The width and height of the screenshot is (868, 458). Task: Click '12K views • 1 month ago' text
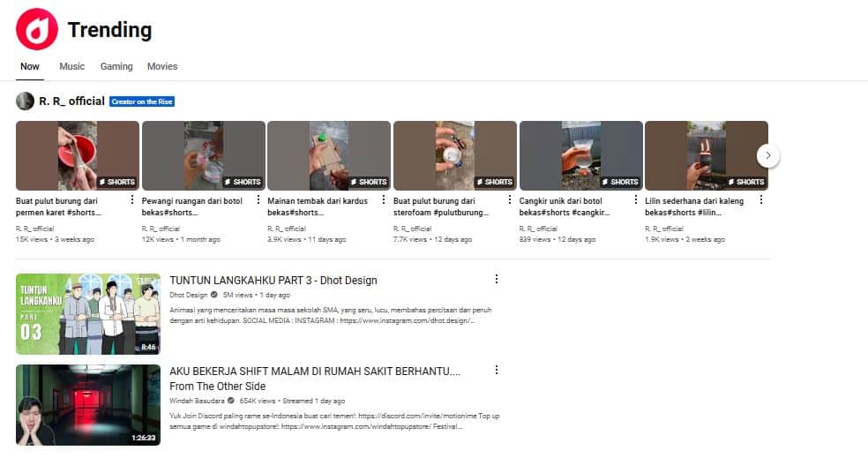[x=181, y=240]
